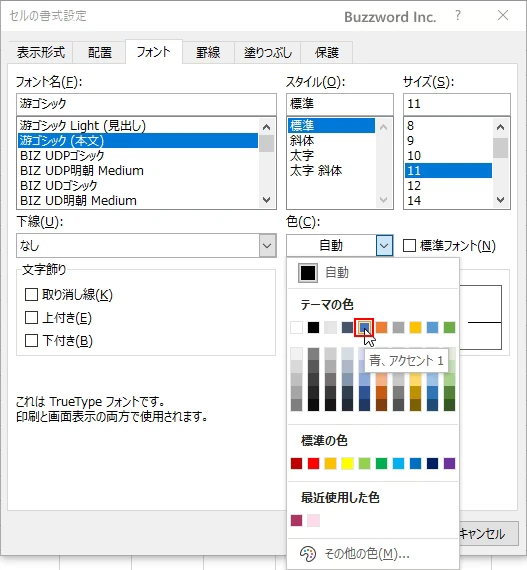Viewport: 527px width, 570px height.
Task: Open the 下線 combo box showing なし
Action: click(x=146, y=246)
